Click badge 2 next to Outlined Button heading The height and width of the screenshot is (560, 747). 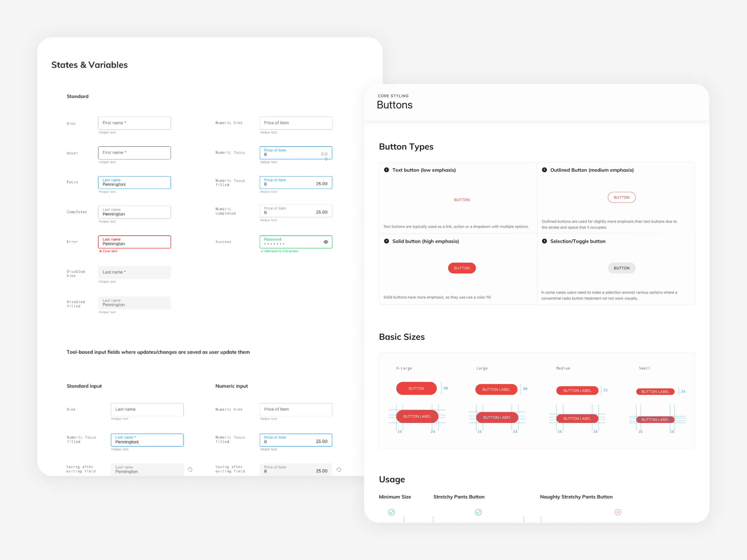[544, 170]
